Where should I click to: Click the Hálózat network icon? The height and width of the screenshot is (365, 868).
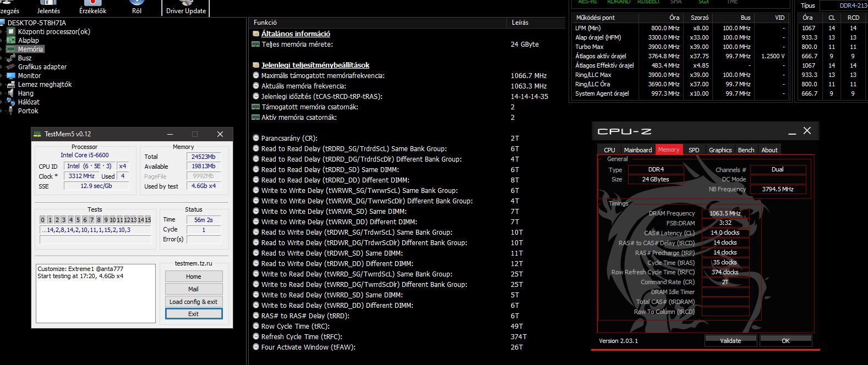pos(10,102)
